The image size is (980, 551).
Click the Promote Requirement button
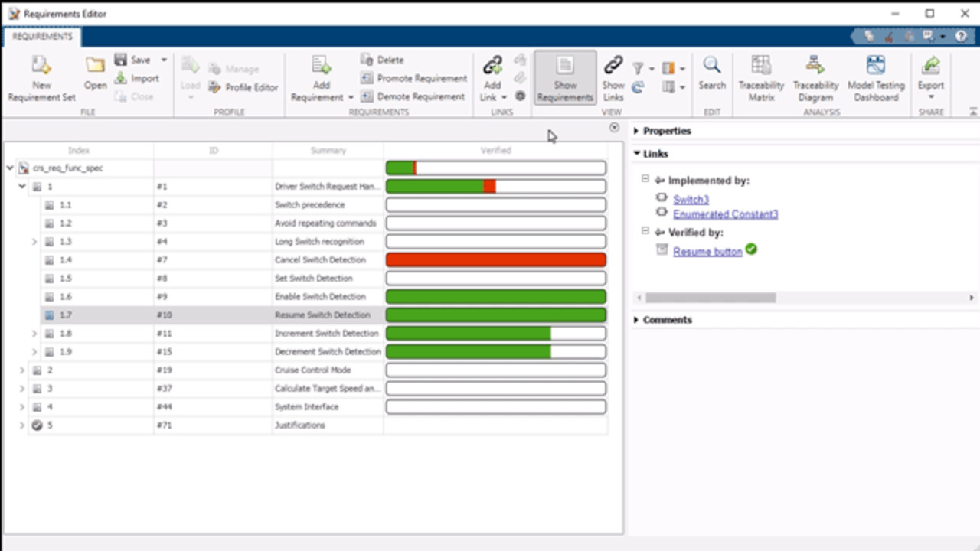tap(414, 78)
